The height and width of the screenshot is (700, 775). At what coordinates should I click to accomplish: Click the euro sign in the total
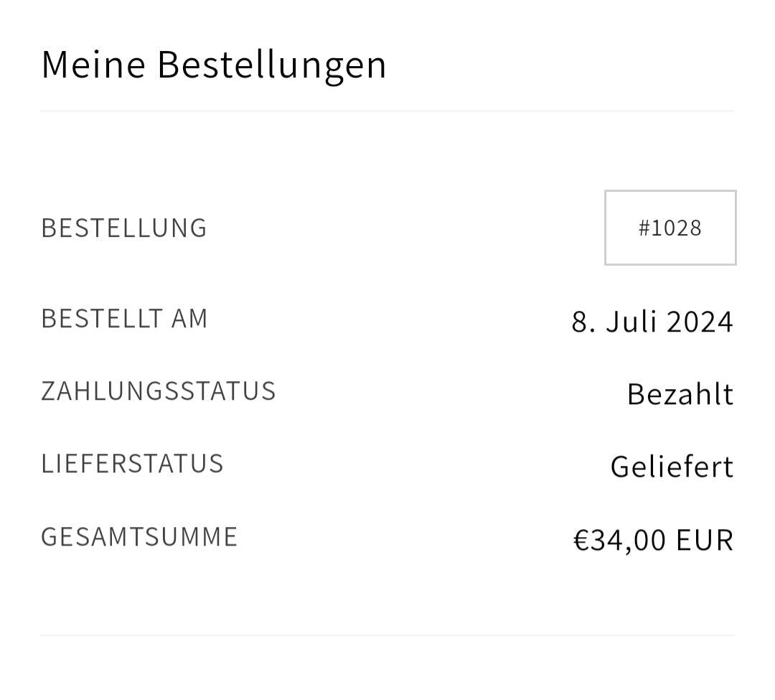pos(581,540)
